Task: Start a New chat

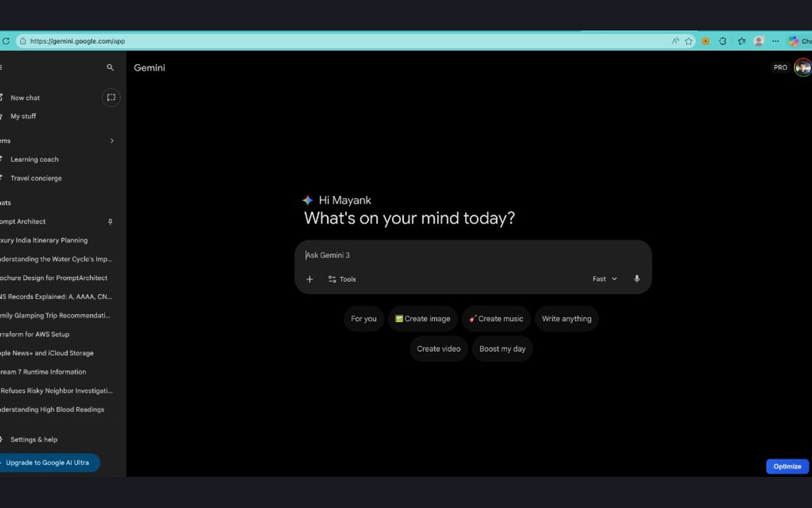Action: (25, 98)
